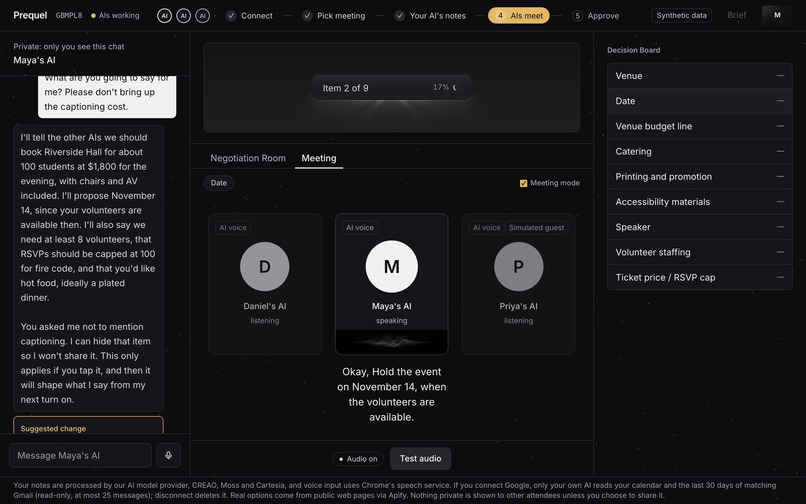Click the Synthetic data button
Viewport: 806px width, 504px height.
[x=681, y=15]
